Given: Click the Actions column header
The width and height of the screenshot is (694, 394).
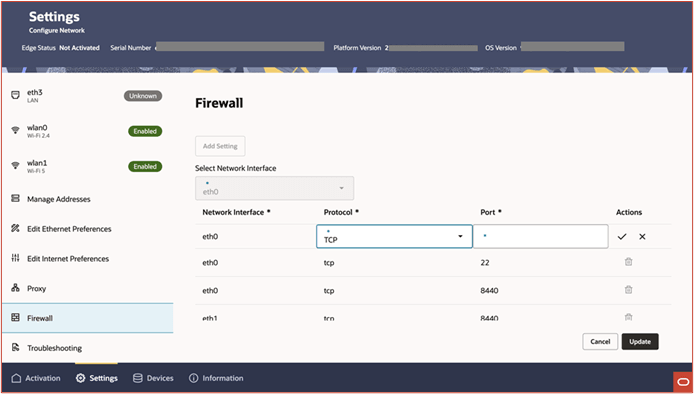Looking at the screenshot, I should coord(629,212).
